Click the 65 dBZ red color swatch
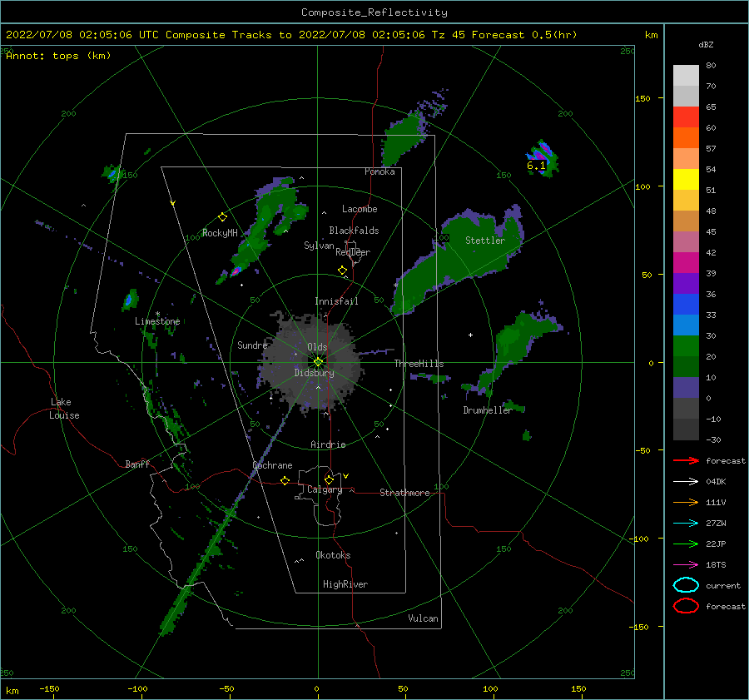749x700 pixels. click(x=686, y=117)
